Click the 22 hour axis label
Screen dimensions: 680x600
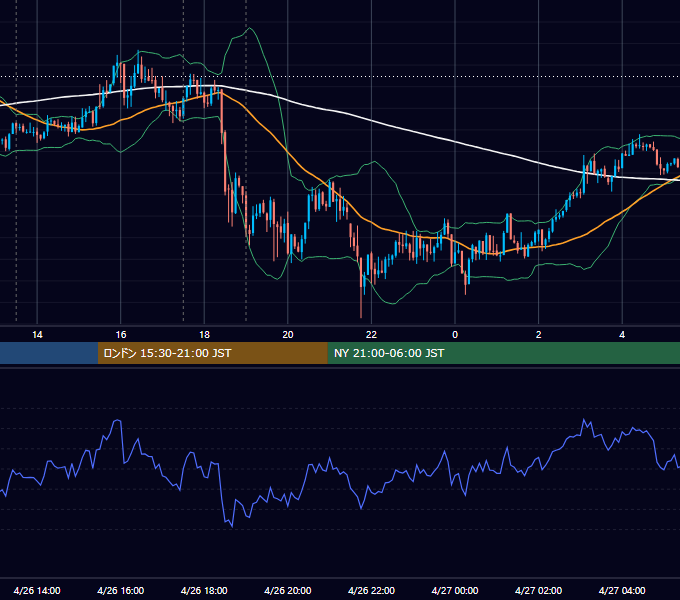[371, 335]
